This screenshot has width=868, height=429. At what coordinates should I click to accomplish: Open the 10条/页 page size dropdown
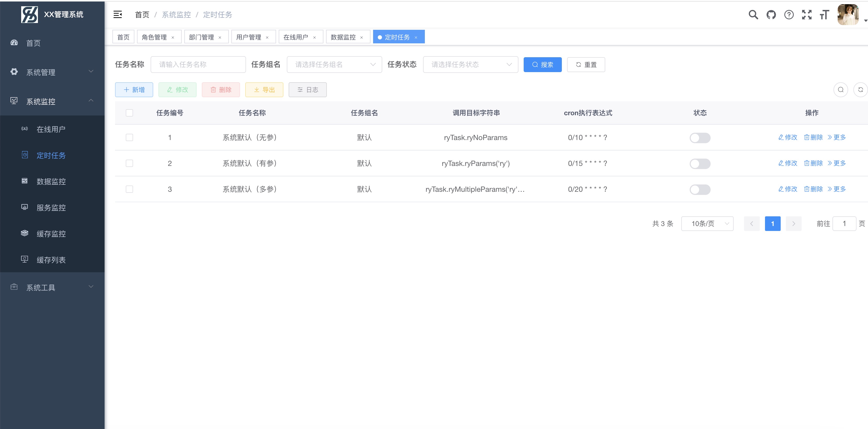707,224
